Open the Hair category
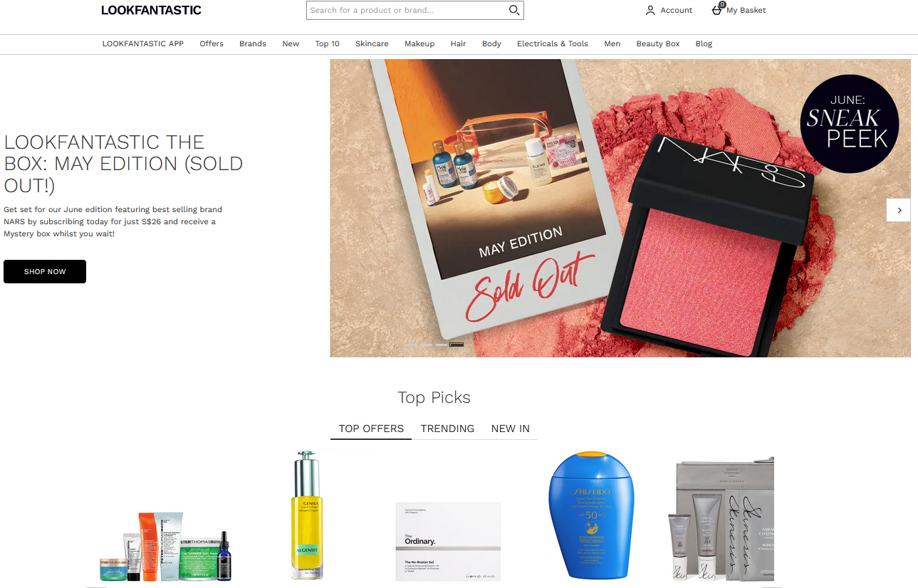Viewport: 918px width, 588px height. [458, 43]
